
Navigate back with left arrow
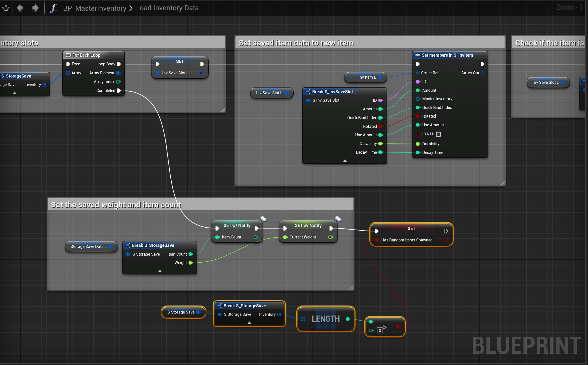tap(20, 8)
